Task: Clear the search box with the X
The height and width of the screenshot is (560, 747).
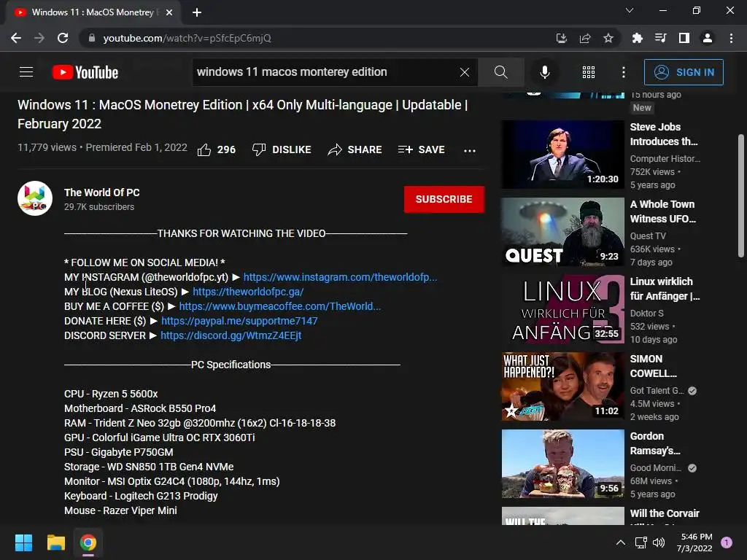Action: 465,72
